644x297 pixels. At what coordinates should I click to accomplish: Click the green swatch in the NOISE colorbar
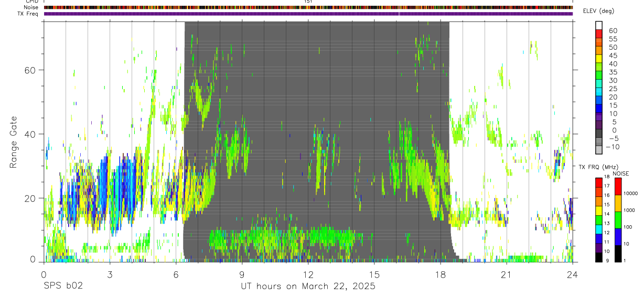tap(618, 220)
